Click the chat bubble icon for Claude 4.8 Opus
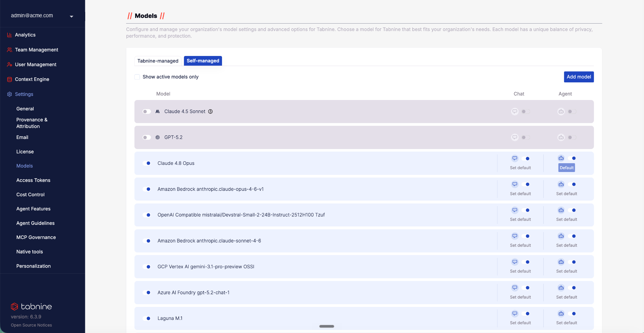Screen dimensions: 644x333 pyautogui.click(x=515, y=158)
